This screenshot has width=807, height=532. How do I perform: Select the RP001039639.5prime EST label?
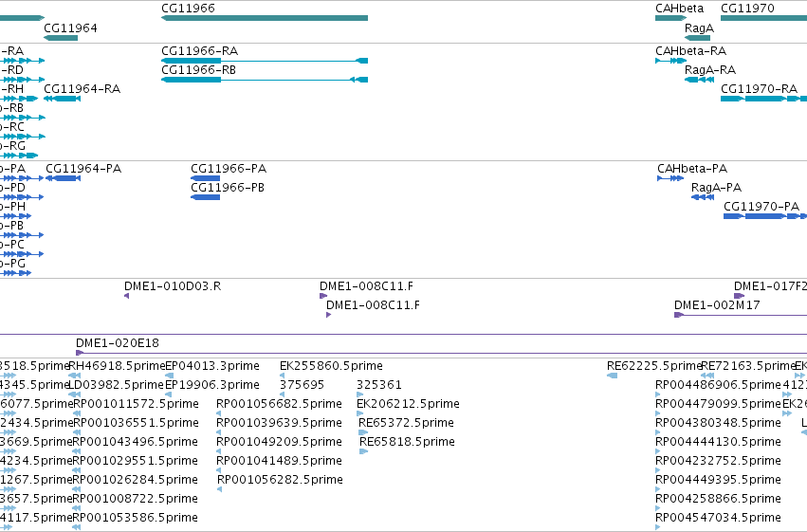coord(279,423)
